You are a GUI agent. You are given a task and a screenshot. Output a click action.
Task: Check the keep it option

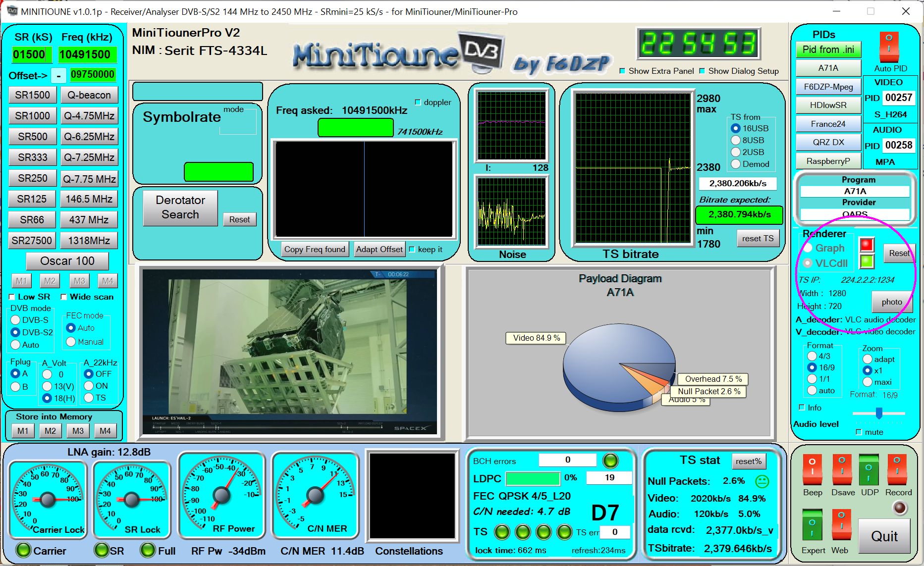coord(412,249)
